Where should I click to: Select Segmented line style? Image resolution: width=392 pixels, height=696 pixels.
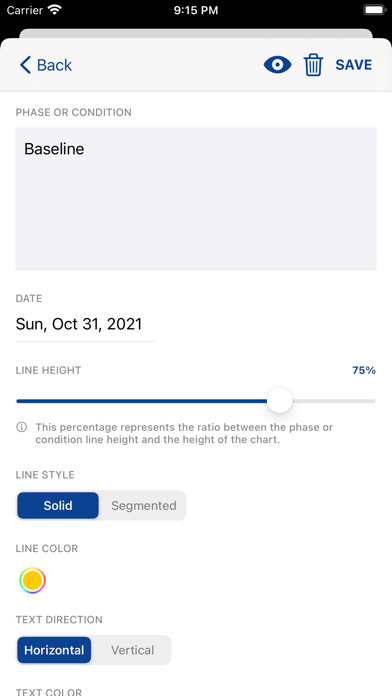144,506
